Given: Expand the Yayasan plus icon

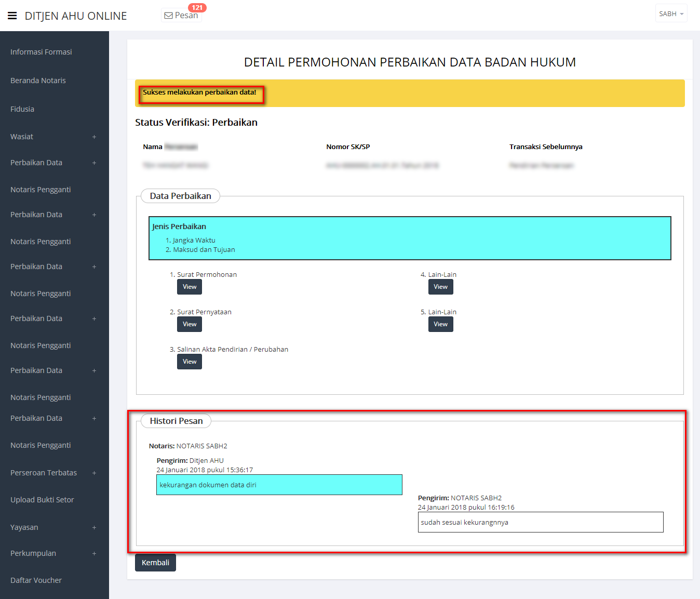Looking at the screenshot, I should coord(94,528).
